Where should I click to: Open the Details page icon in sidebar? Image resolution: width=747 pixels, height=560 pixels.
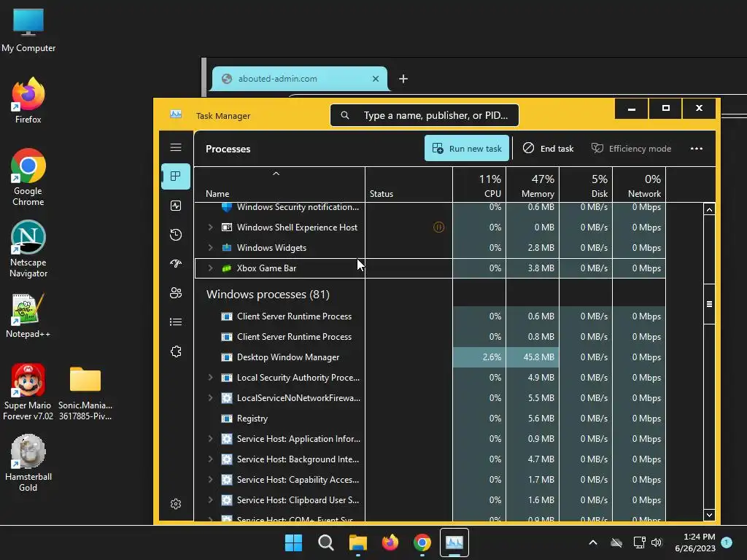[176, 322]
